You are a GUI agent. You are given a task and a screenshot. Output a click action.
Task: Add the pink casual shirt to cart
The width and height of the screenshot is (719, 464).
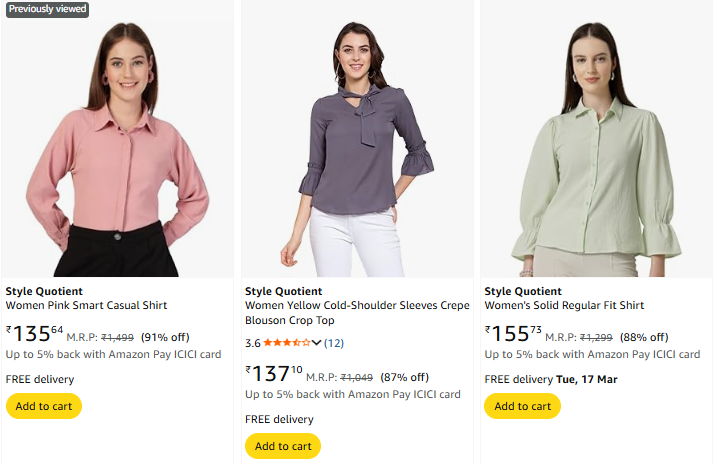coord(44,406)
